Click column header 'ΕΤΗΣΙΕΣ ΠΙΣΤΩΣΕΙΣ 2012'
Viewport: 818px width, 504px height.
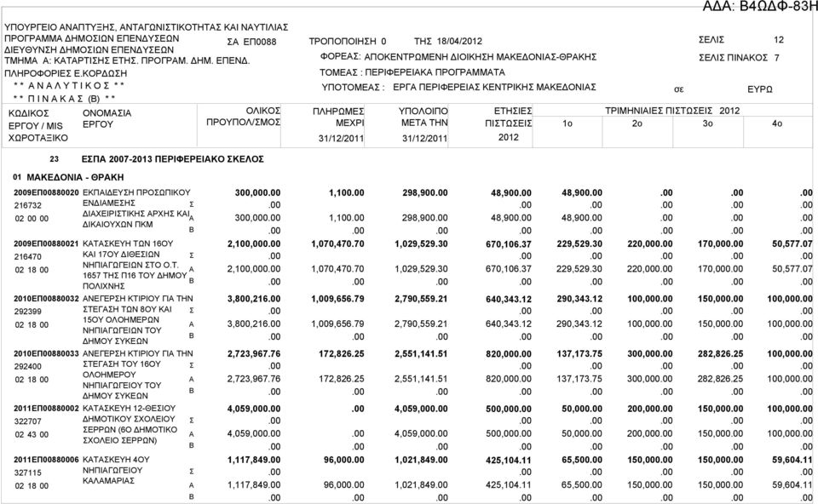click(508, 124)
